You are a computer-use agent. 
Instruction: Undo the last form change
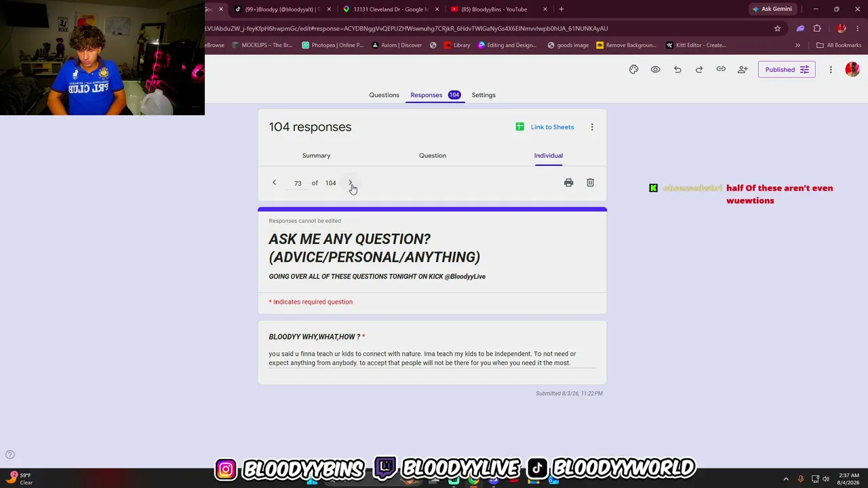(x=677, y=69)
